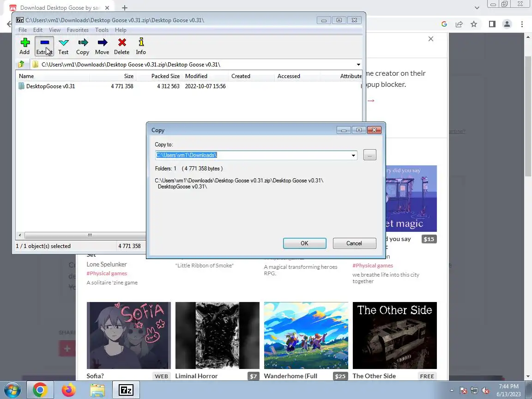The height and width of the screenshot is (399, 532).
Task: Open the Favorites menu in 7-Zip
Action: [x=78, y=30]
